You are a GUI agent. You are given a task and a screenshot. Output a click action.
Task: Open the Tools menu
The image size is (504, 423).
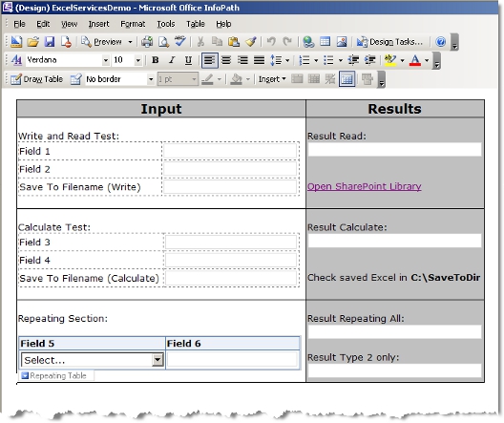(166, 24)
